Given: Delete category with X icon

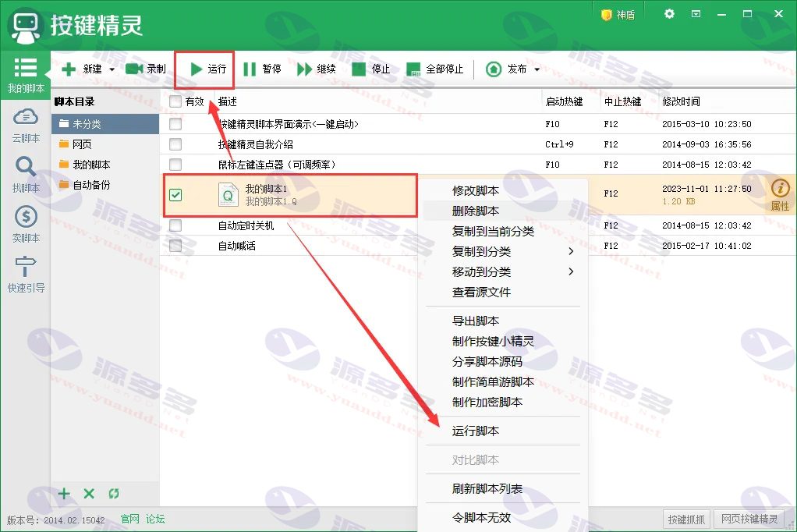Looking at the screenshot, I should point(89,493).
